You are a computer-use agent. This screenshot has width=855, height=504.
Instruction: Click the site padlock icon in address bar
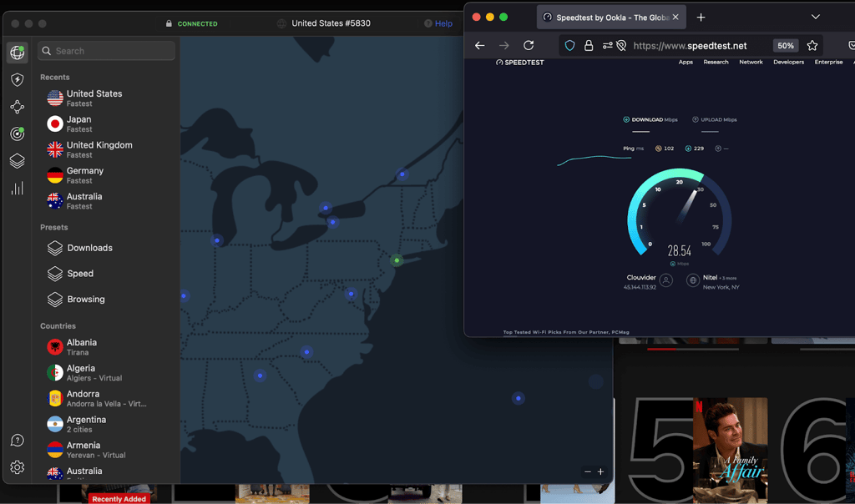(x=589, y=46)
